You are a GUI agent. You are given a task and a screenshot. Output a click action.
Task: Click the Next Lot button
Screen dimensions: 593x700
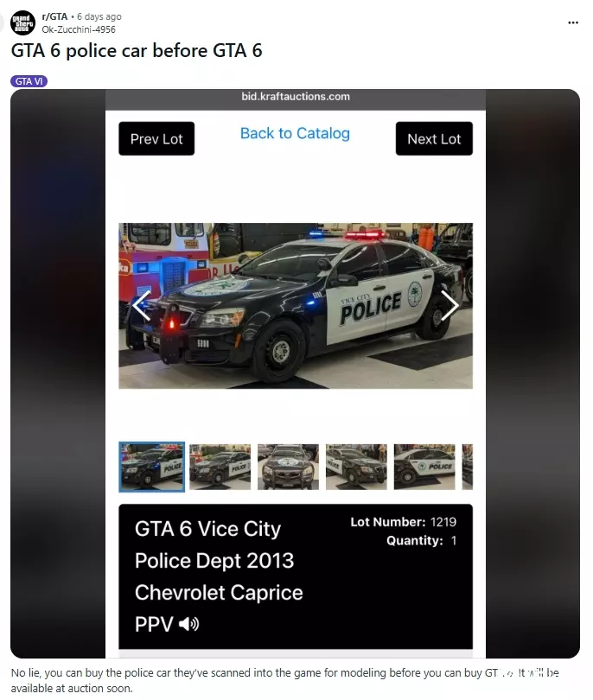coord(434,139)
